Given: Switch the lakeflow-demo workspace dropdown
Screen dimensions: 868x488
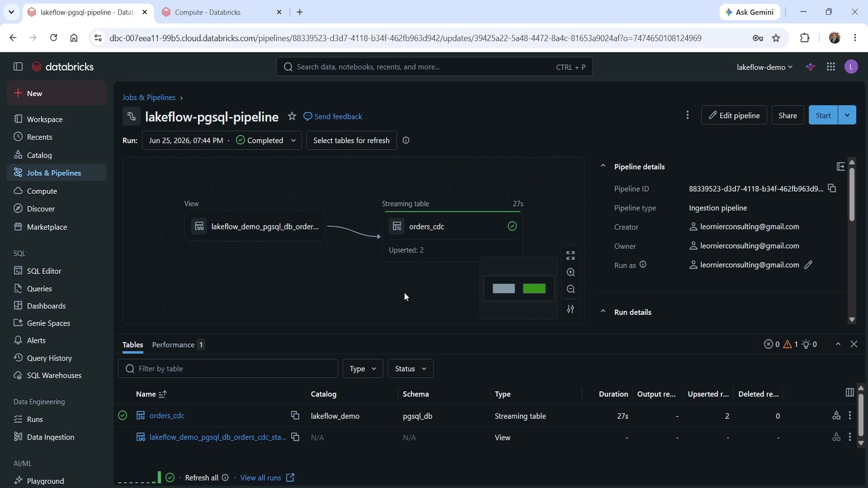Looking at the screenshot, I should click(764, 67).
